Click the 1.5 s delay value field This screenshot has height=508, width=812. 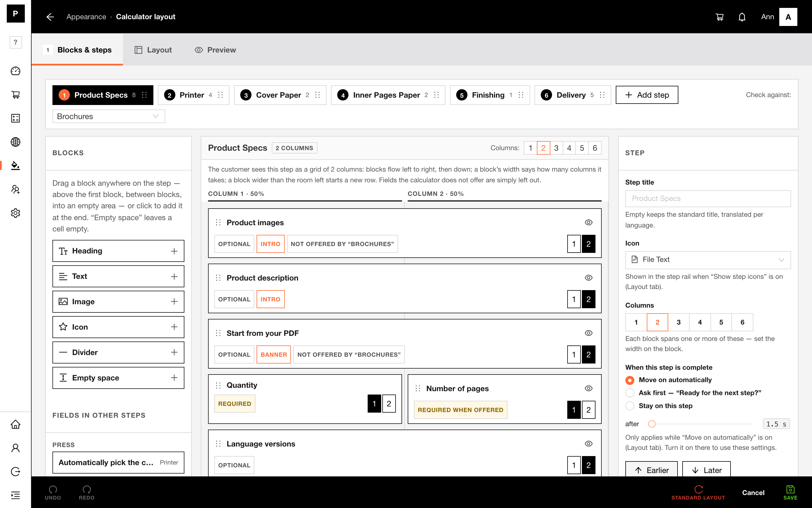776,424
